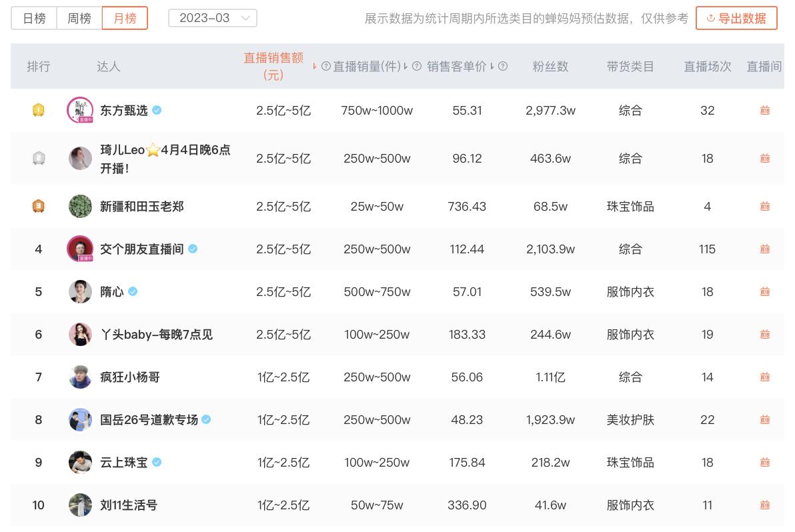The image size is (795, 532).
Task: Open 琦儿Leo⭐4月4日晚6点开播 creator link
Action: coord(165,159)
